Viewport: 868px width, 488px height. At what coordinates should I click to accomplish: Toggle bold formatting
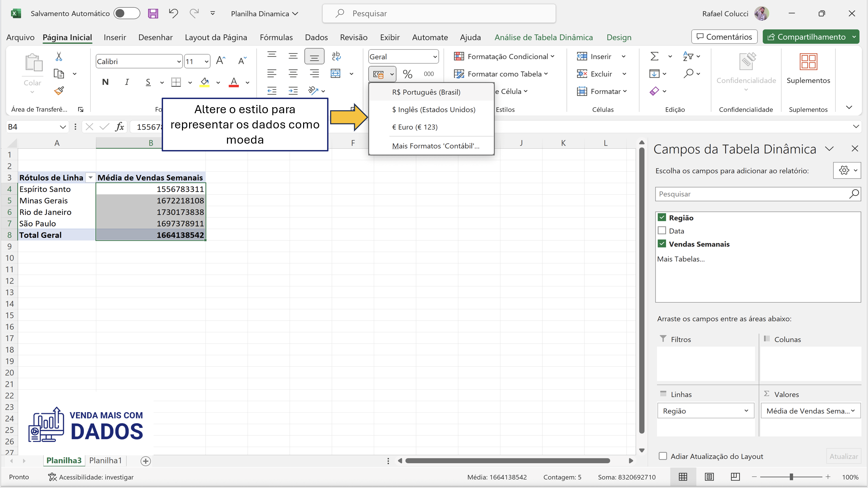pyautogui.click(x=105, y=82)
